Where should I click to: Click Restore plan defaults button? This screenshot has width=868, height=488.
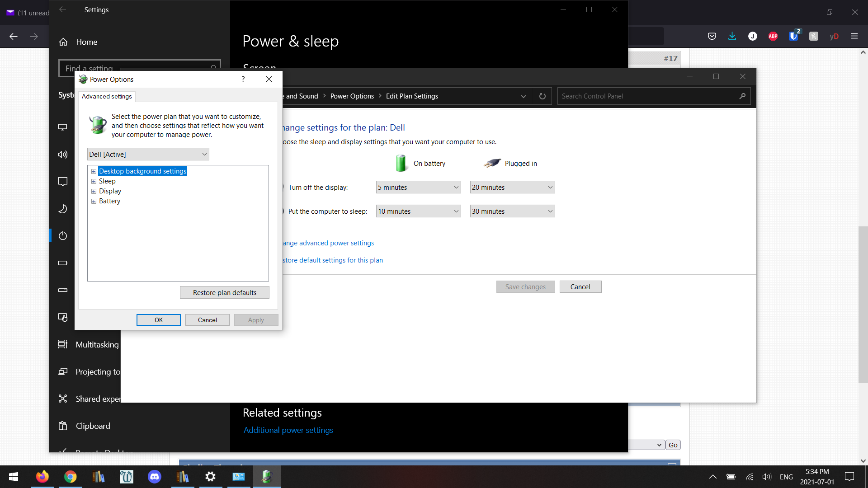224,293
